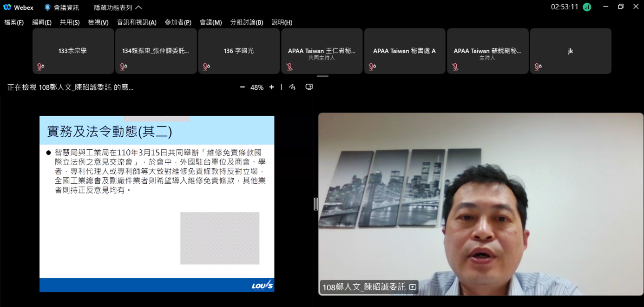Click muted mic icon on 133余宗學 tile
This screenshot has width=644, height=307.
pyautogui.click(x=40, y=67)
